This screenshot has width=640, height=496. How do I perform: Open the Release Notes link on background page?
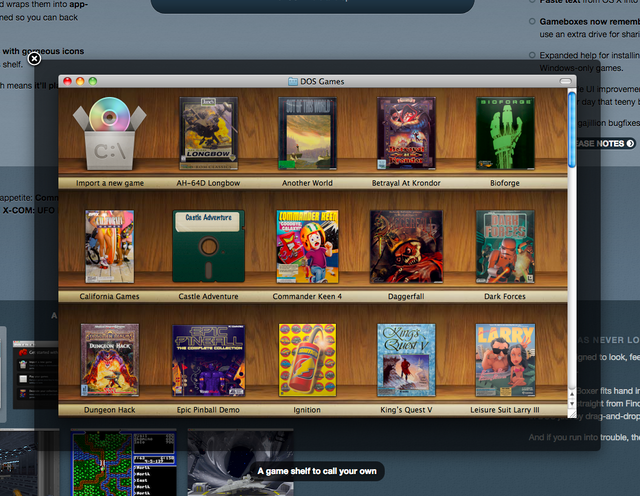[606, 144]
